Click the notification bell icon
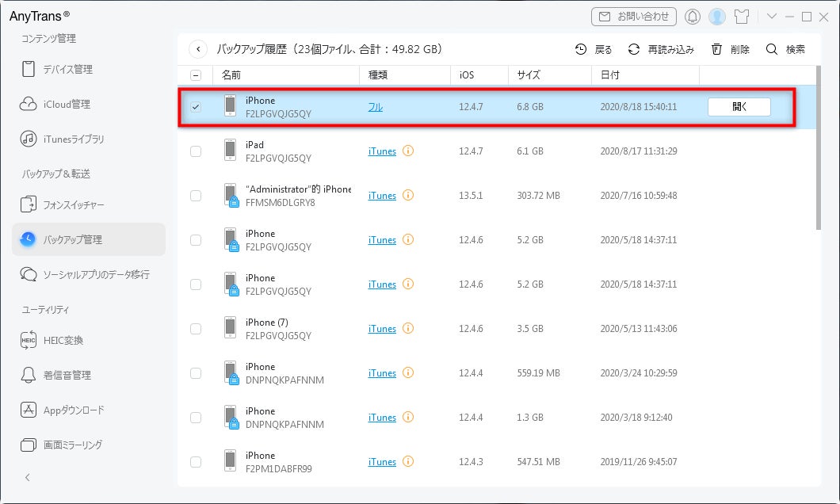 coord(693,17)
